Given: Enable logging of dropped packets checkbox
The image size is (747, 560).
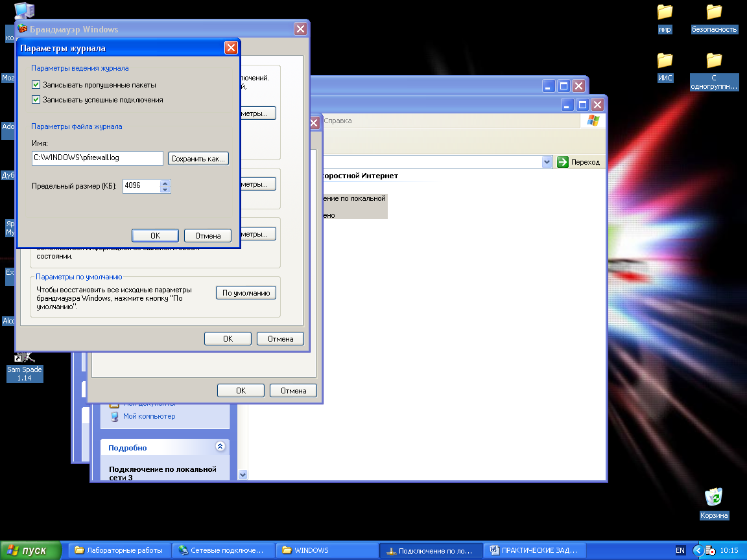Looking at the screenshot, I should click(x=36, y=85).
